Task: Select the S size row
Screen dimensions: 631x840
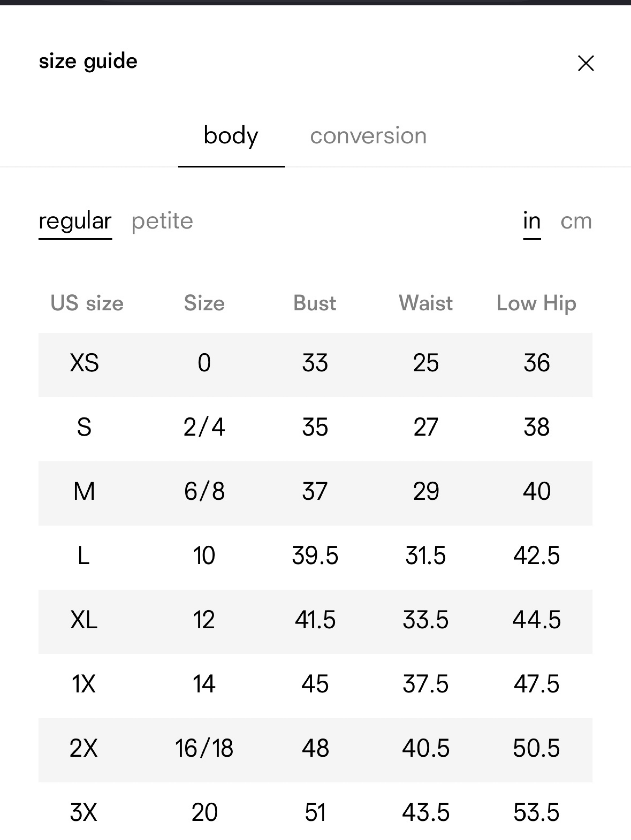Action: [315, 429]
